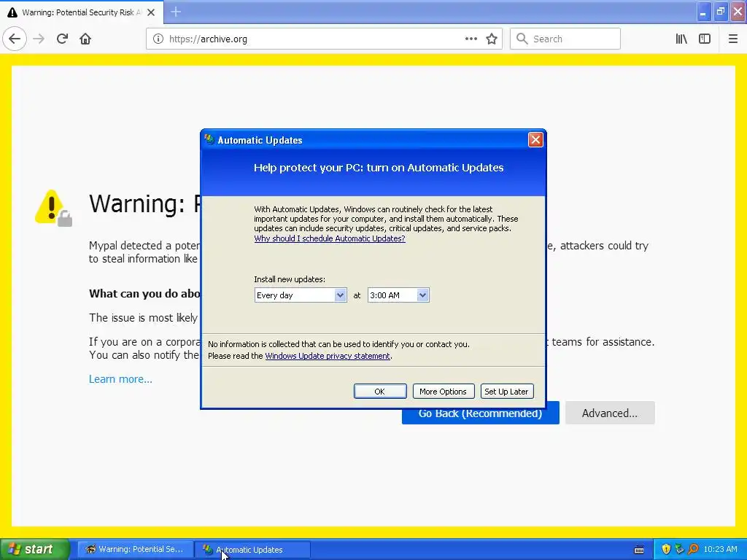Show site information for archive.org
This screenshot has height=560, width=747.
point(158,39)
